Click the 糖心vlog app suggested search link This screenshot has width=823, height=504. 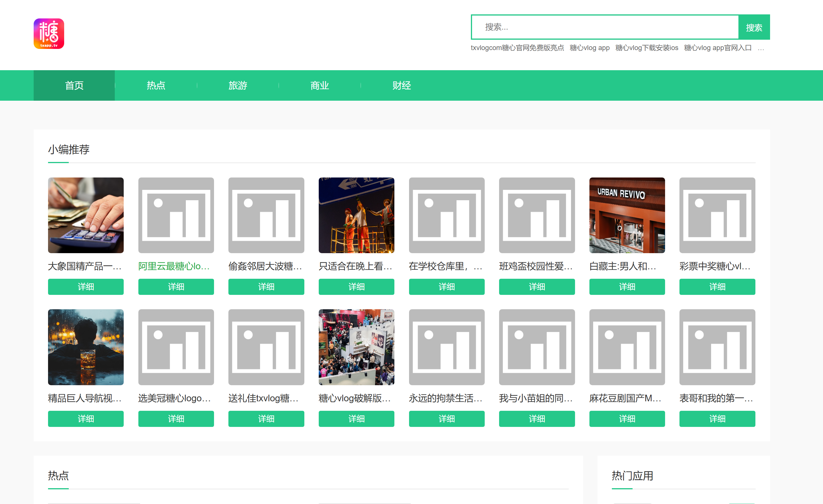coord(589,48)
